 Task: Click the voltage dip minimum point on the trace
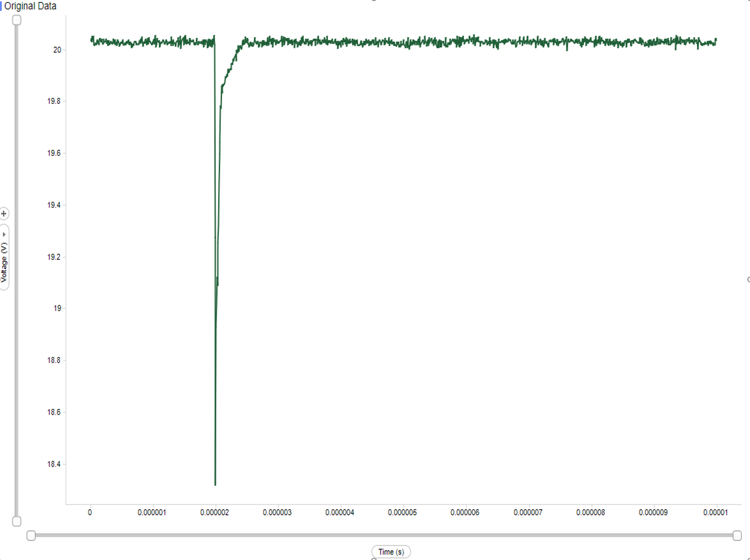[x=215, y=484]
